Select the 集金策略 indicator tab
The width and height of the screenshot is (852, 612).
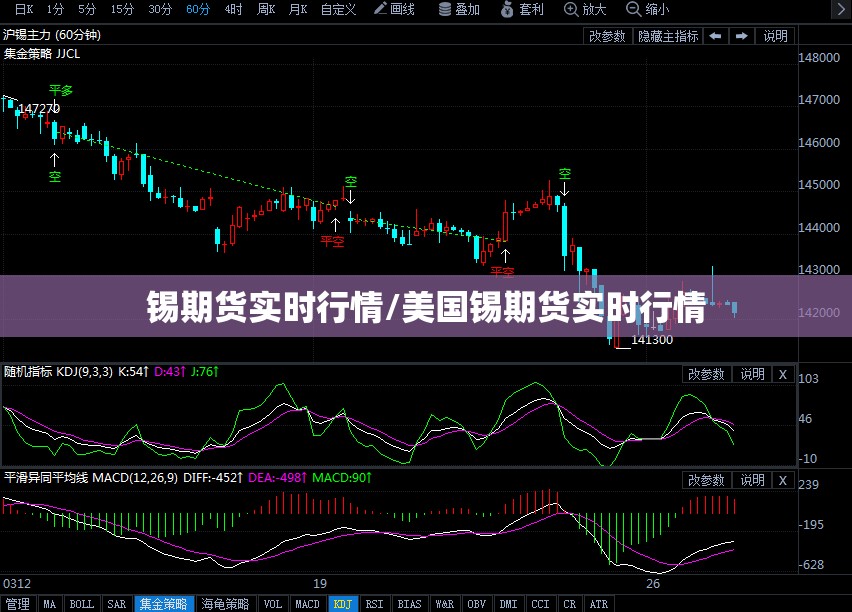(164, 604)
